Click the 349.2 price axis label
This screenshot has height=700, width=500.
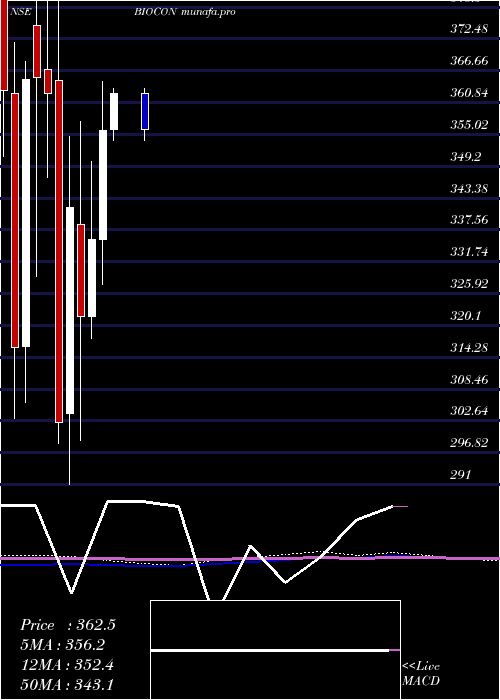point(465,156)
